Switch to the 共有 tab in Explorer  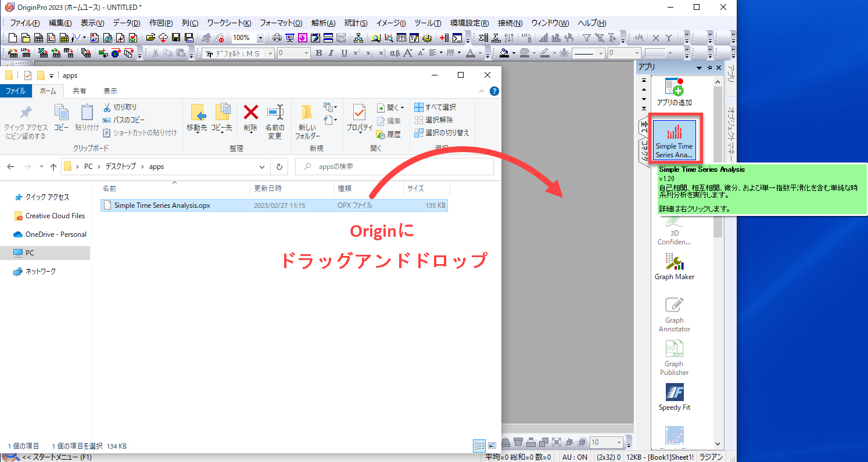point(80,91)
